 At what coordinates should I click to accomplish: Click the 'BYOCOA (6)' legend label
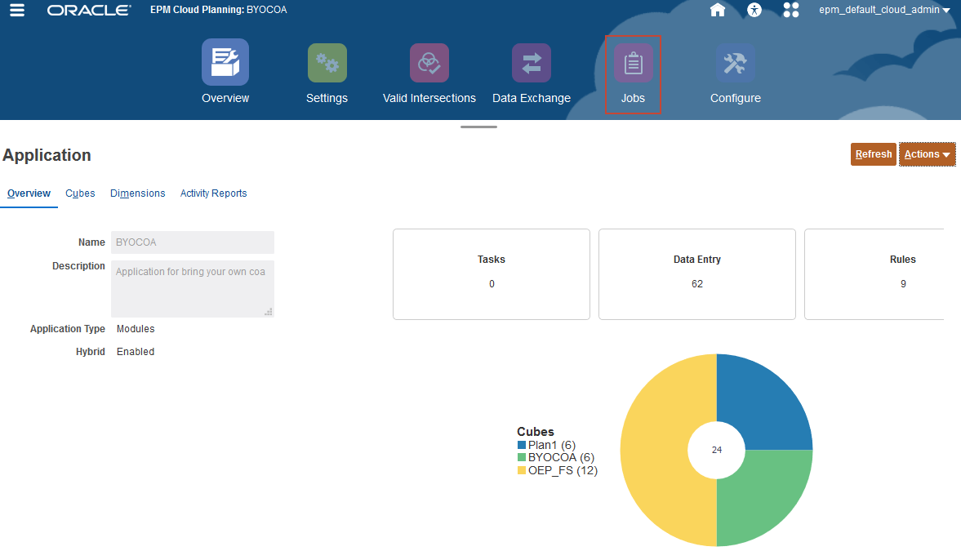coord(562,458)
